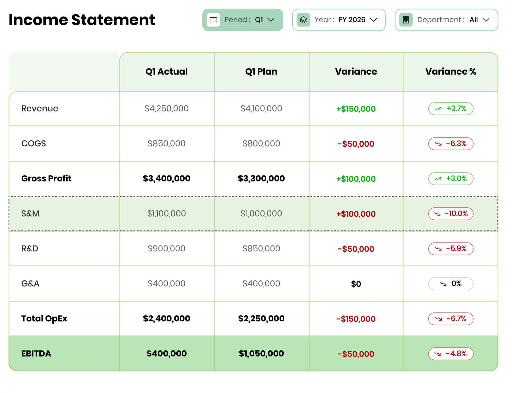This screenshot has width=532, height=393.
Task: Click the EBITDA row label
Action: pyautogui.click(x=36, y=354)
